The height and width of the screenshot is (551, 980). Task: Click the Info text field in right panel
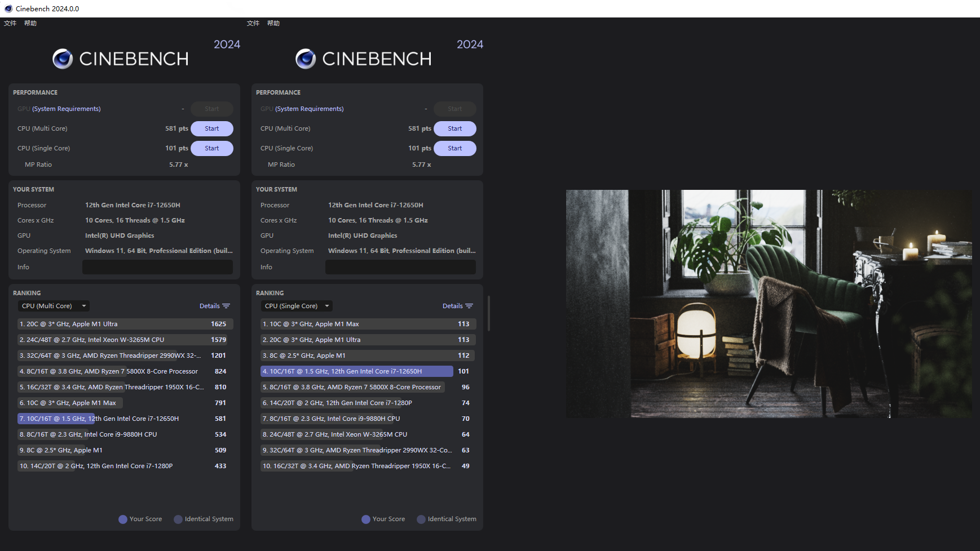(x=400, y=267)
